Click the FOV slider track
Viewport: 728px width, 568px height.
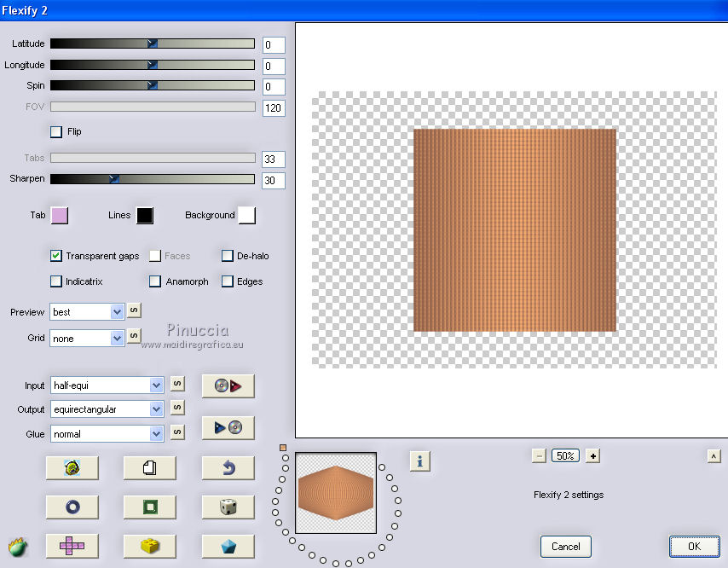[153, 107]
